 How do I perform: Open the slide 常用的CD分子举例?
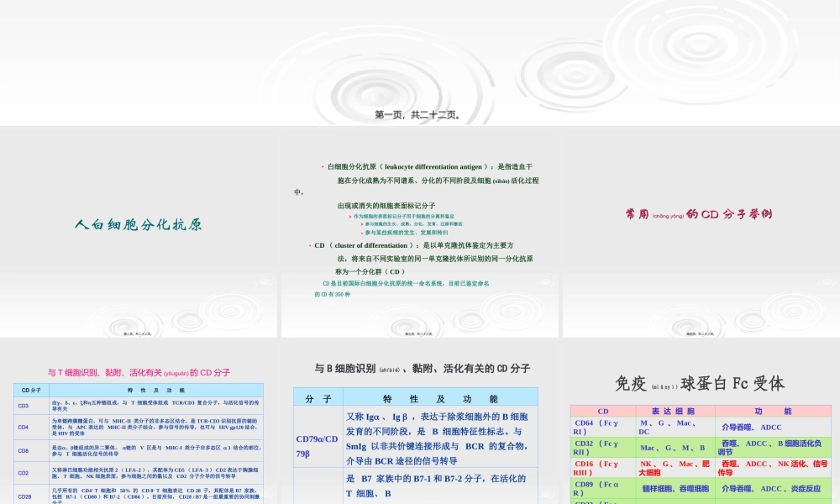pyautogui.click(x=700, y=214)
